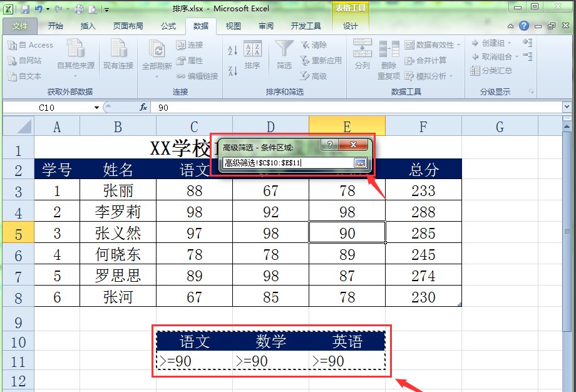The image size is (576, 392).
Task: Import data from web (自网站)
Action: pyautogui.click(x=24, y=61)
